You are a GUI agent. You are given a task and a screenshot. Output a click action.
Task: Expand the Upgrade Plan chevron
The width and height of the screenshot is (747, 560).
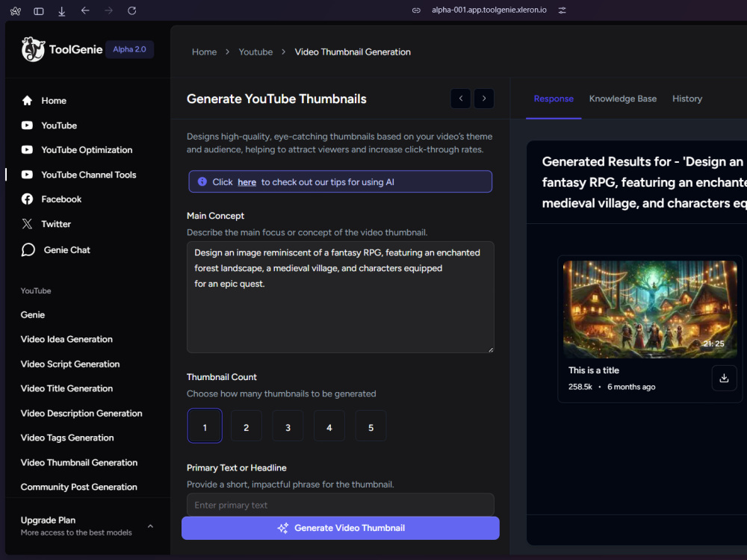pyautogui.click(x=151, y=526)
